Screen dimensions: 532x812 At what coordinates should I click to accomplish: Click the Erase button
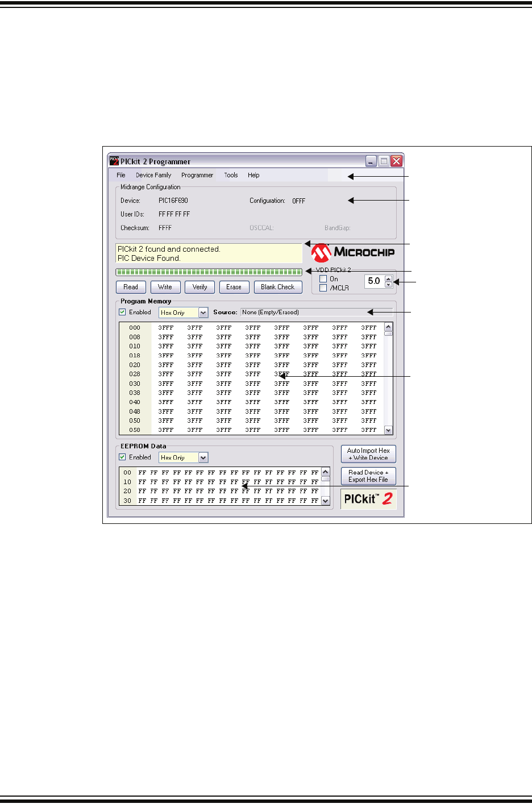234,287
